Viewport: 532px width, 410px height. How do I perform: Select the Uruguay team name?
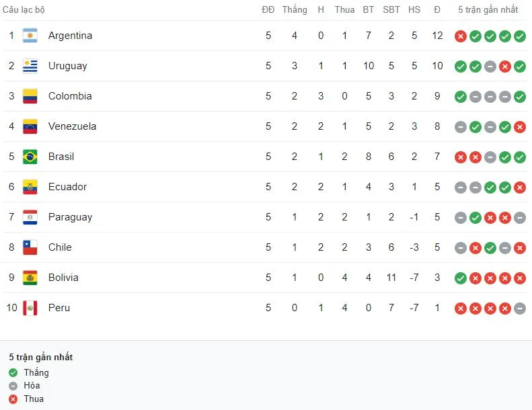[x=67, y=66]
